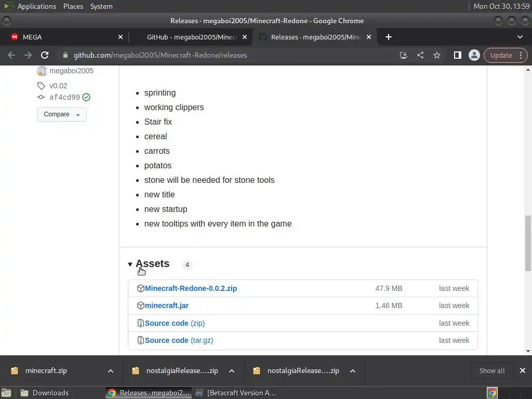Viewport: 532px width, 399px height.
Task: Open the last nostalgiaRelease zip download
Action: [x=303, y=371]
